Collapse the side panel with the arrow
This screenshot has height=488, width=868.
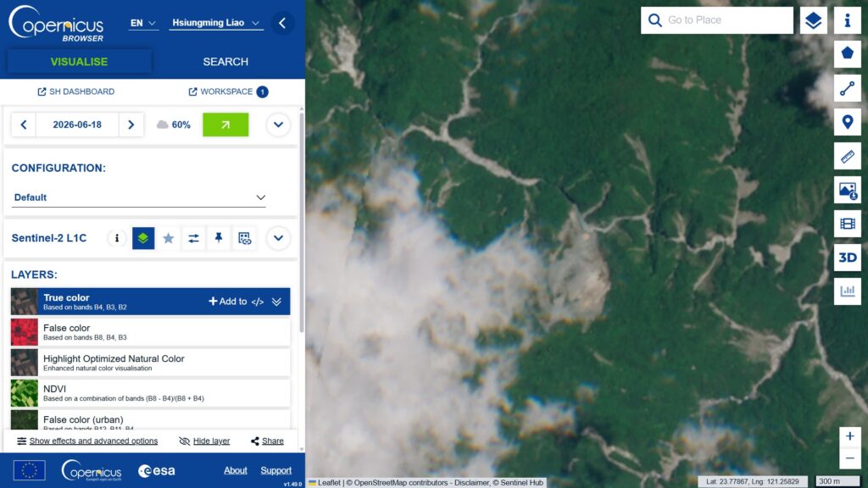tap(282, 23)
